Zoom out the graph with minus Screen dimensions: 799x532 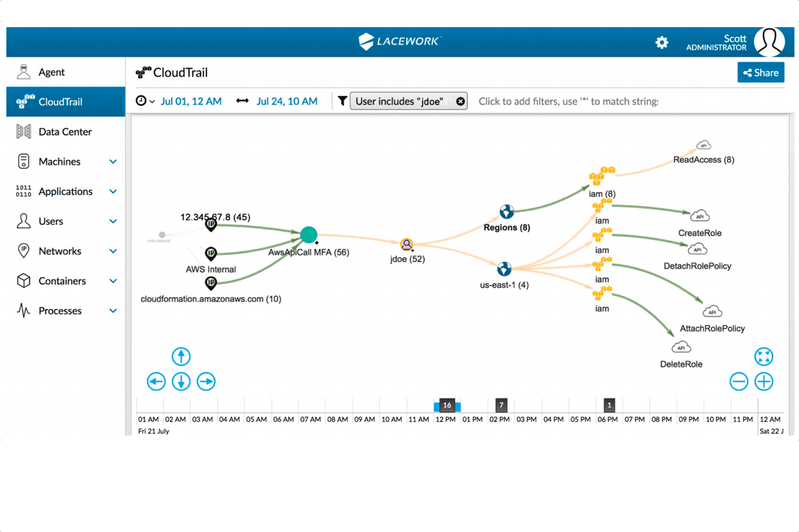click(738, 382)
